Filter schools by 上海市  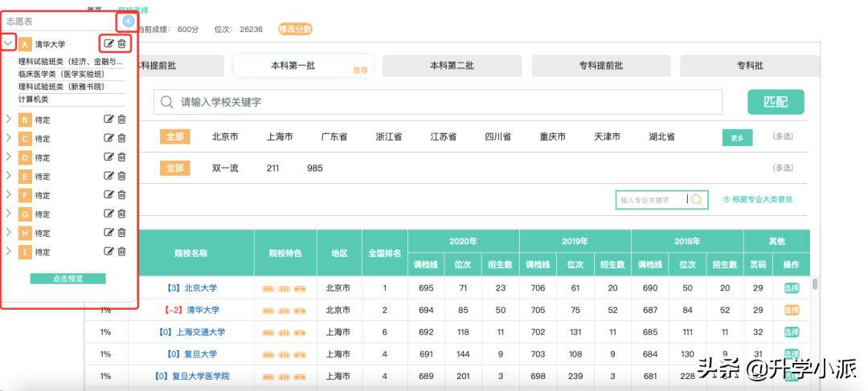tap(280, 136)
